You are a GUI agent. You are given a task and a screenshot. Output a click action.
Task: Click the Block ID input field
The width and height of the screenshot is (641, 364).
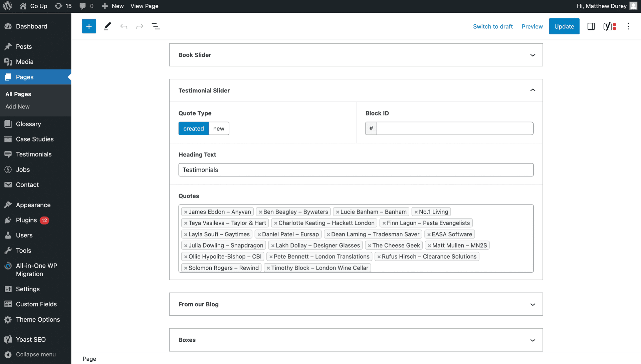[x=455, y=128]
